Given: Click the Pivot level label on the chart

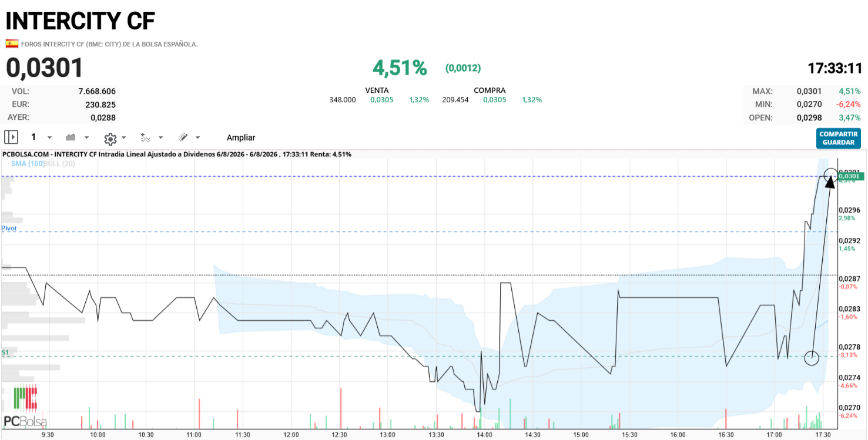Looking at the screenshot, I should click(9, 227).
